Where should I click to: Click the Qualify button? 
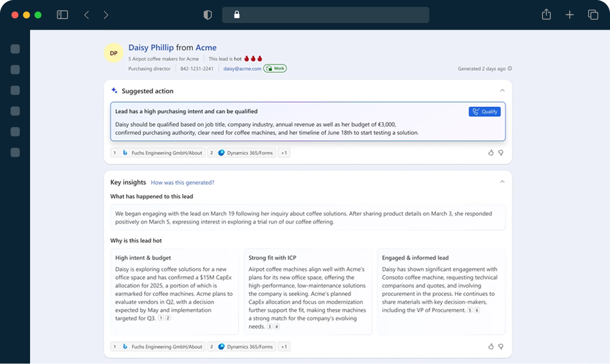pos(484,112)
